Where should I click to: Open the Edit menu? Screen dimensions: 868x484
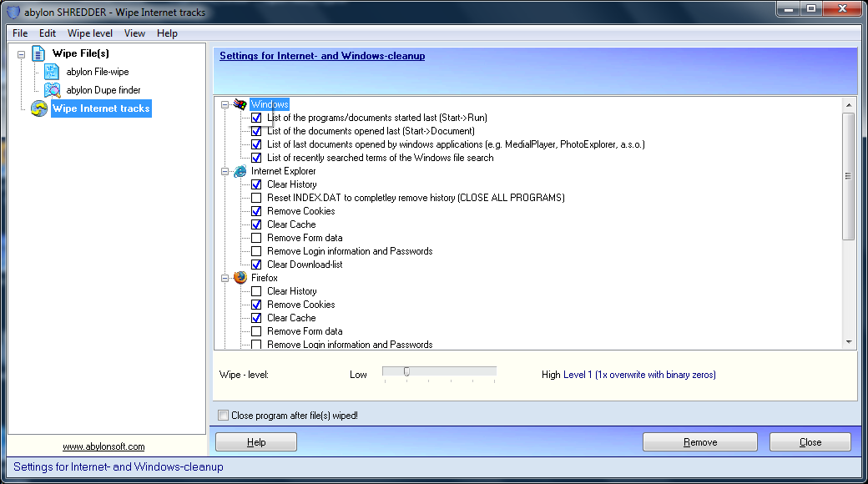click(48, 33)
